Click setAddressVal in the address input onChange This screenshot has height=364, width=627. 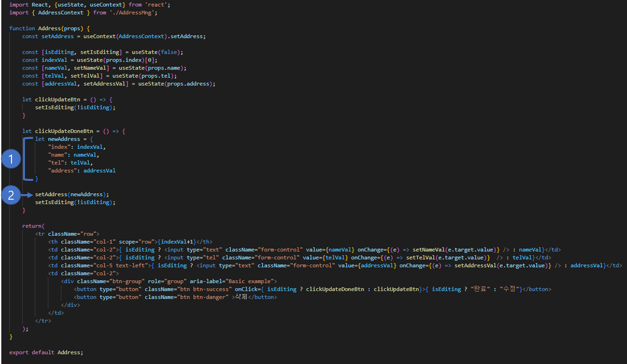tap(475, 266)
